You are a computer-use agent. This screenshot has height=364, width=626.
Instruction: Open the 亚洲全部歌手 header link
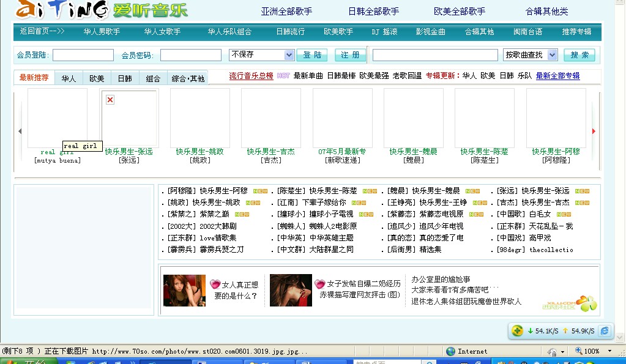(x=286, y=12)
